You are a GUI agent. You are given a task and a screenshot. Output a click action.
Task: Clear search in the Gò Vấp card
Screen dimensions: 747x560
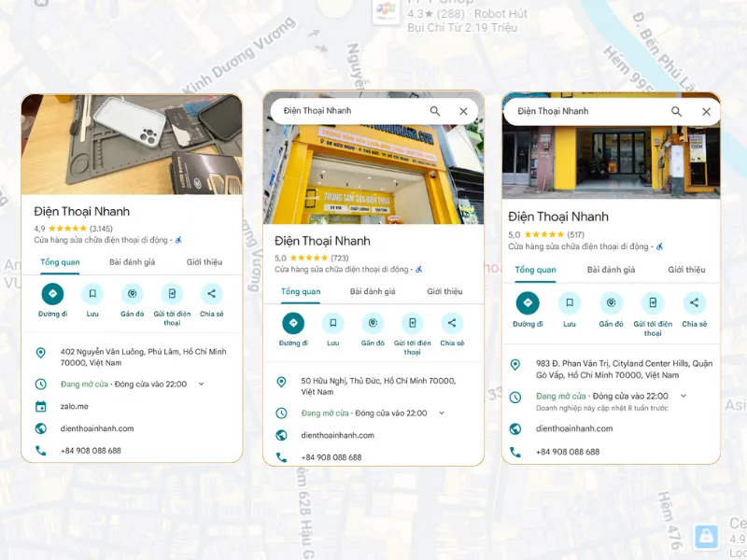click(707, 111)
